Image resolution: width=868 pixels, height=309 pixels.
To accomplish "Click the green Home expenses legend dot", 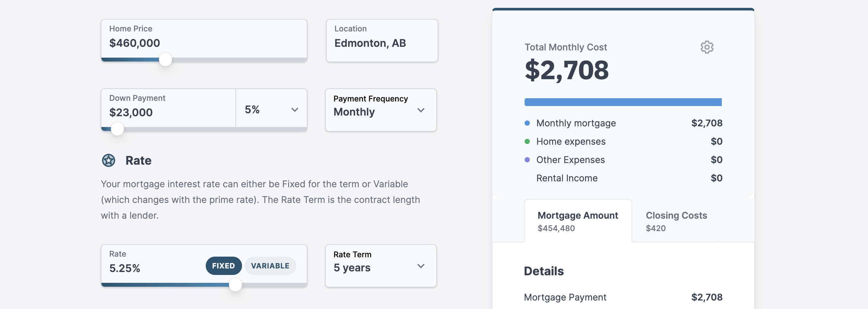I will [x=527, y=141].
